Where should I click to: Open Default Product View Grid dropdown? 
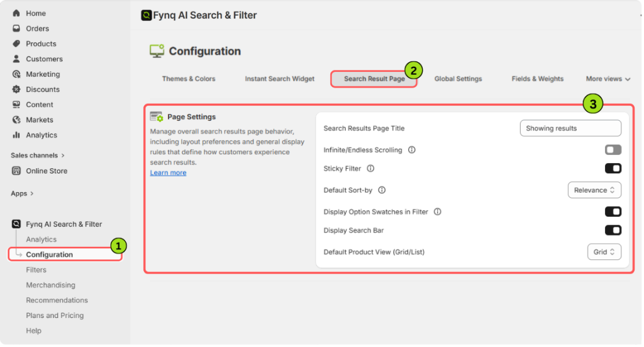[604, 252]
